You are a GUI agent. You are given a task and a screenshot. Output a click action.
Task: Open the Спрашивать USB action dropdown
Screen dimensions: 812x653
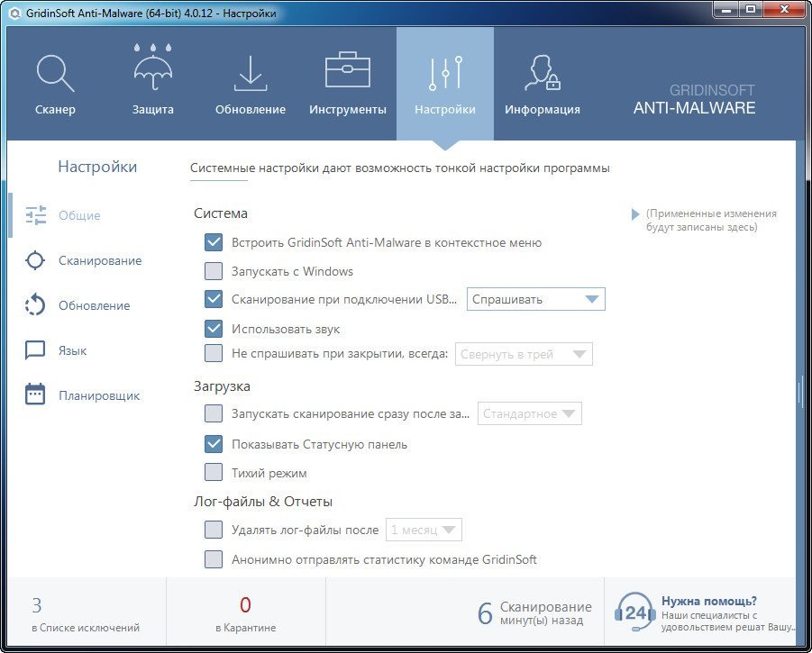coord(536,299)
